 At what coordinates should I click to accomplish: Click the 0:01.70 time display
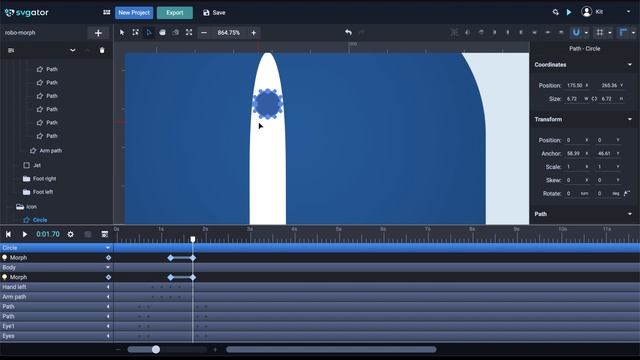point(48,234)
